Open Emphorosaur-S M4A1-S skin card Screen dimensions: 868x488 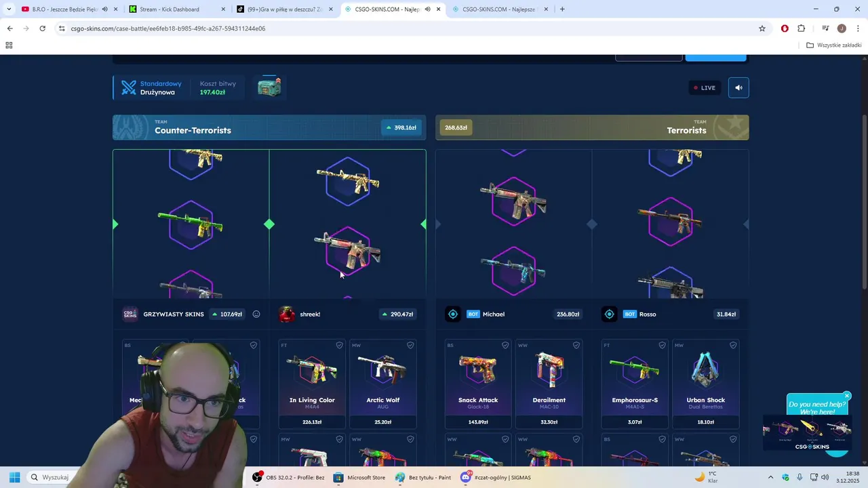click(635, 384)
